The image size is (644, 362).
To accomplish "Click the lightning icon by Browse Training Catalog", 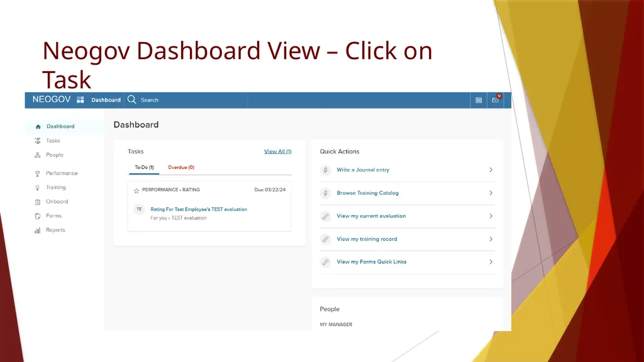I will [325, 193].
